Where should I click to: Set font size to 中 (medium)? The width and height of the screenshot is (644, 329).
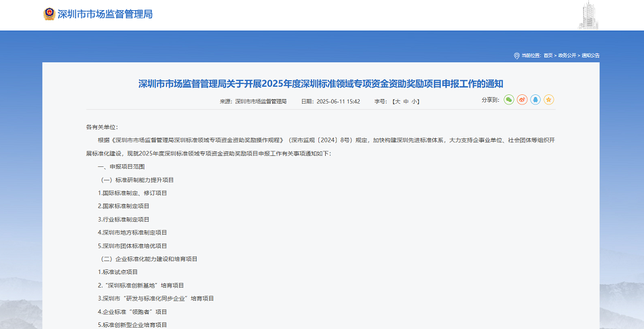coord(406,101)
